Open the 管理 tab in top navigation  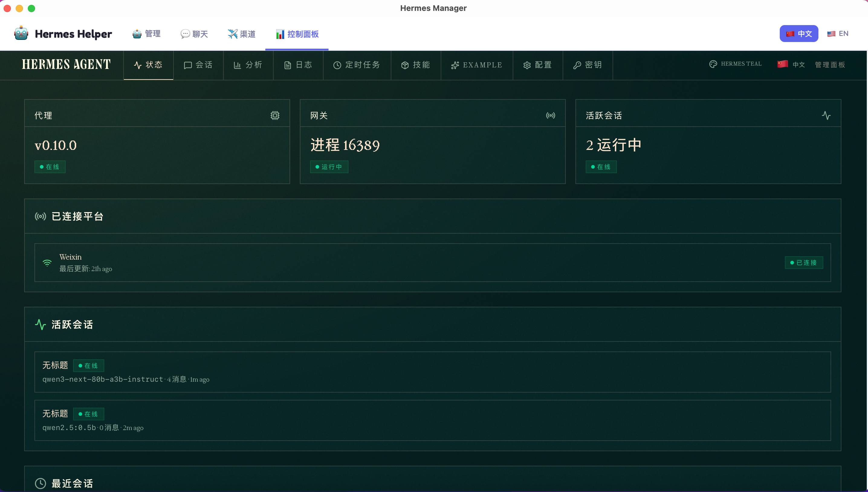point(146,34)
